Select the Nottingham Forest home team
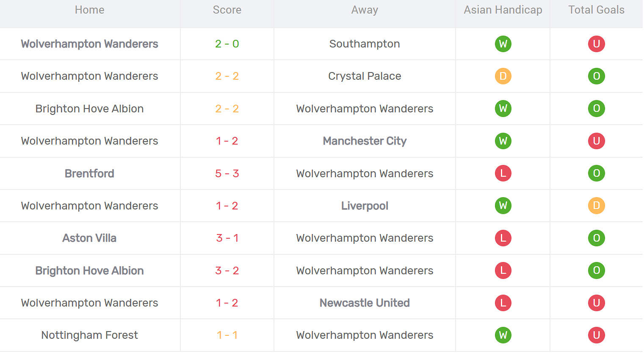The height and width of the screenshot is (354, 644). coord(89,335)
